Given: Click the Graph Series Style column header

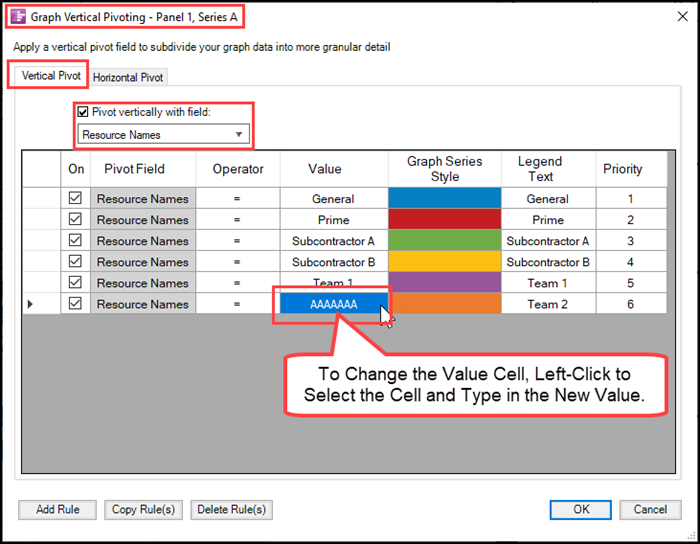Looking at the screenshot, I should [445, 169].
